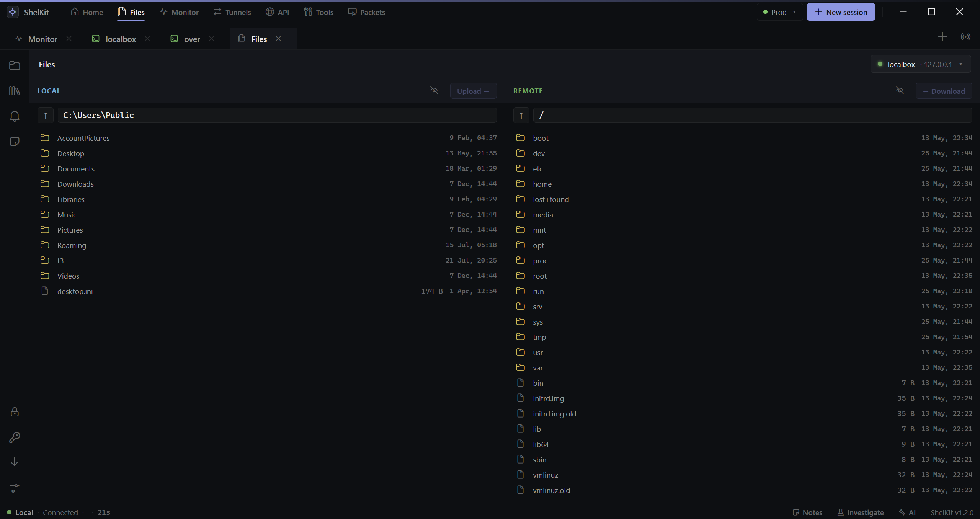Select the initrd.img remote file

click(743, 398)
